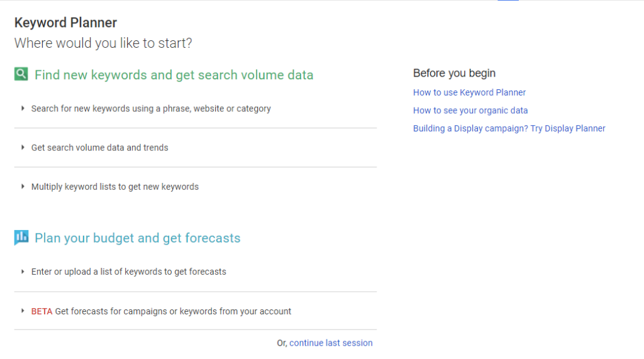Expand triangle beside BETA Get forecasts
Screen dimensions: 644x359
[23, 311]
